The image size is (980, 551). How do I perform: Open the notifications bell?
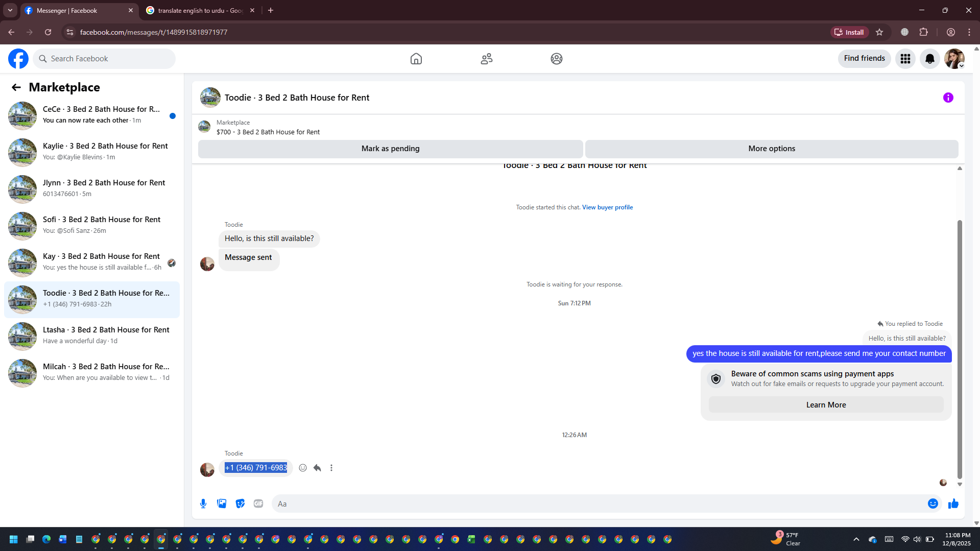pyautogui.click(x=930, y=59)
